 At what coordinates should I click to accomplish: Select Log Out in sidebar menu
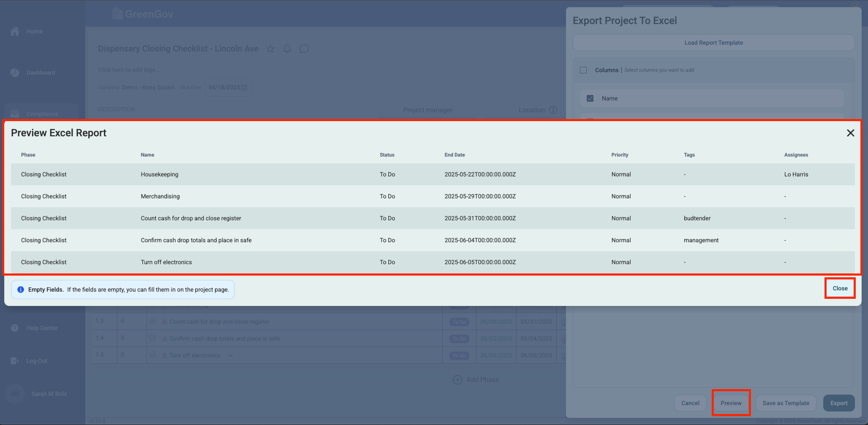coord(37,361)
